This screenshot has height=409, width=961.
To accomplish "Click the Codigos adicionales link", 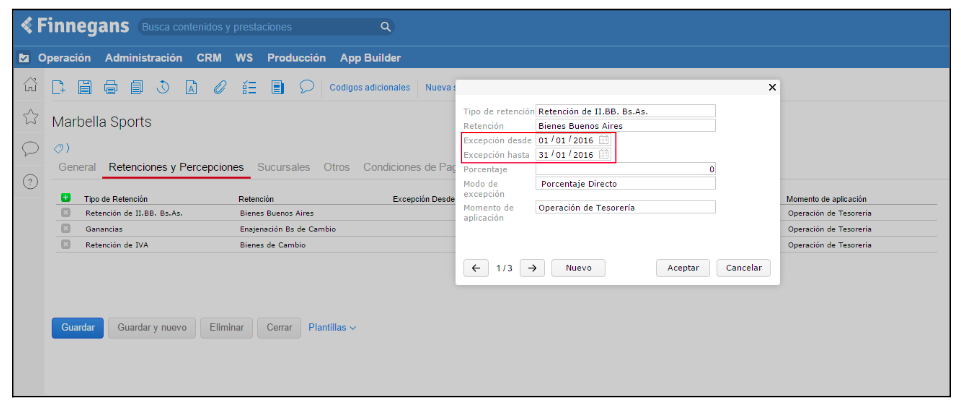I will (370, 88).
